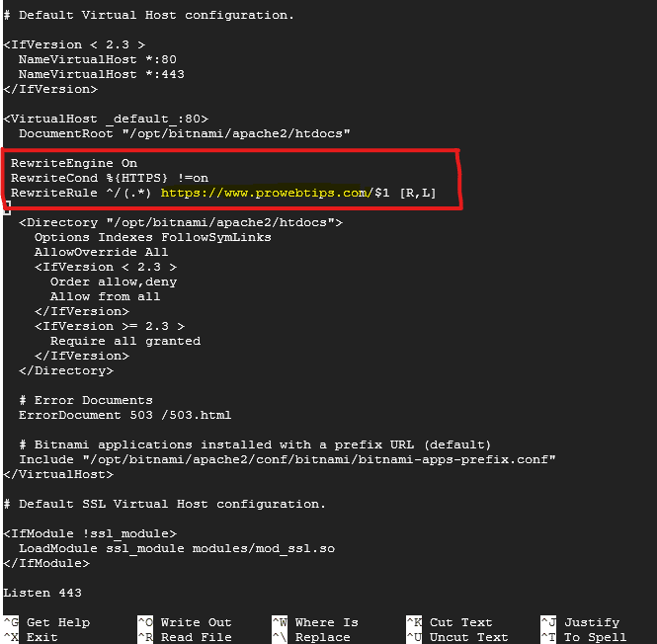Select the ^K Cut Text shortcut
This screenshot has height=644, width=657.
click(x=450, y=622)
